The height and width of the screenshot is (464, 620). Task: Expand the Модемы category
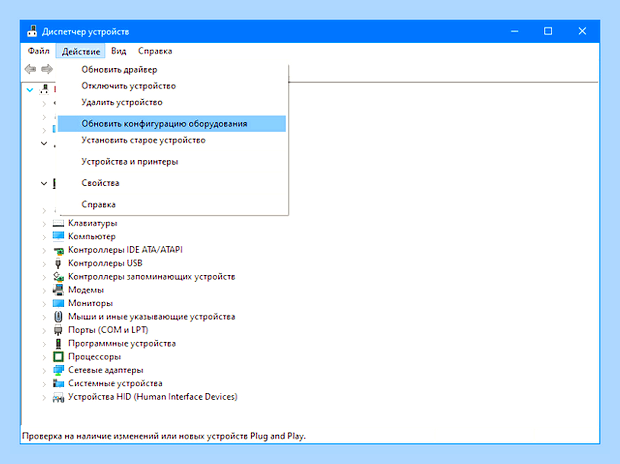tap(44, 290)
